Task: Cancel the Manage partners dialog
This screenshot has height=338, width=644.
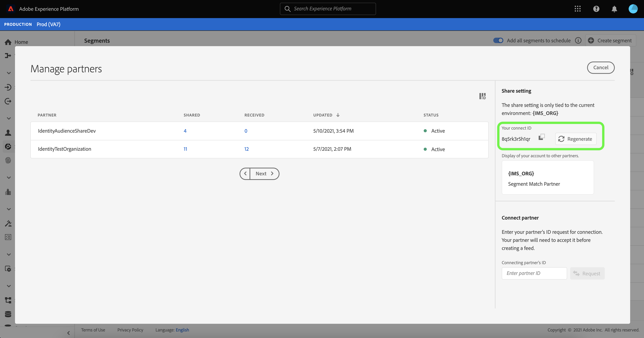Action: (601, 67)
